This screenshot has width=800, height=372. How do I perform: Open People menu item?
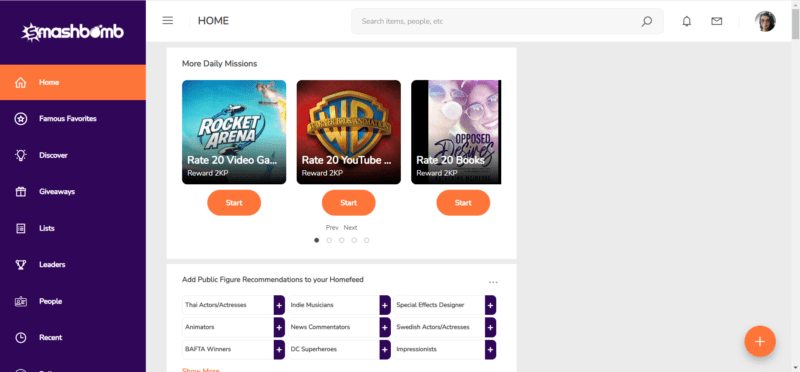pyautogui.click(x=72, y=301)
